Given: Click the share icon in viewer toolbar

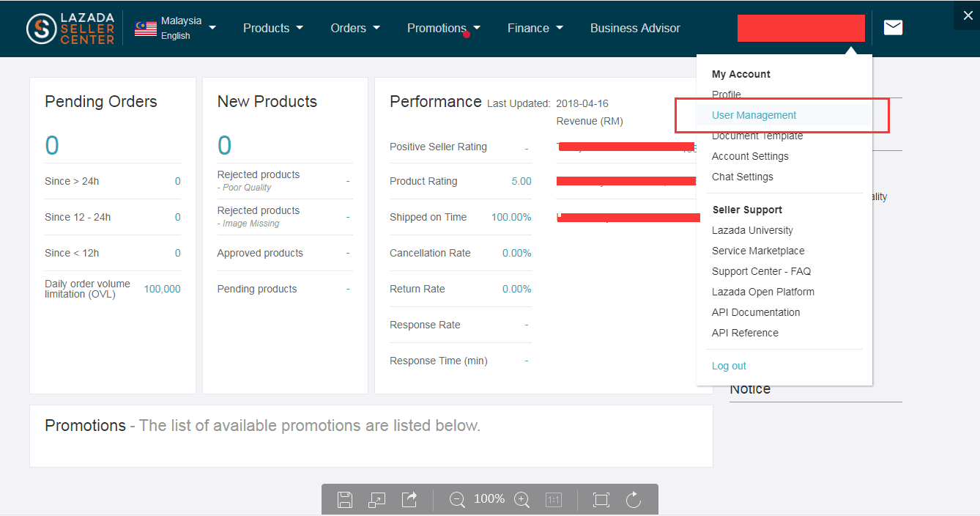Looking at the screenshot, I should click(x=409, y=499).
